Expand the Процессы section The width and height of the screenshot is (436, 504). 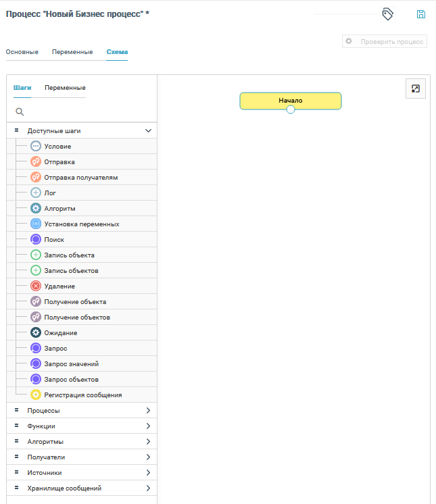click(x=148, y=410)
